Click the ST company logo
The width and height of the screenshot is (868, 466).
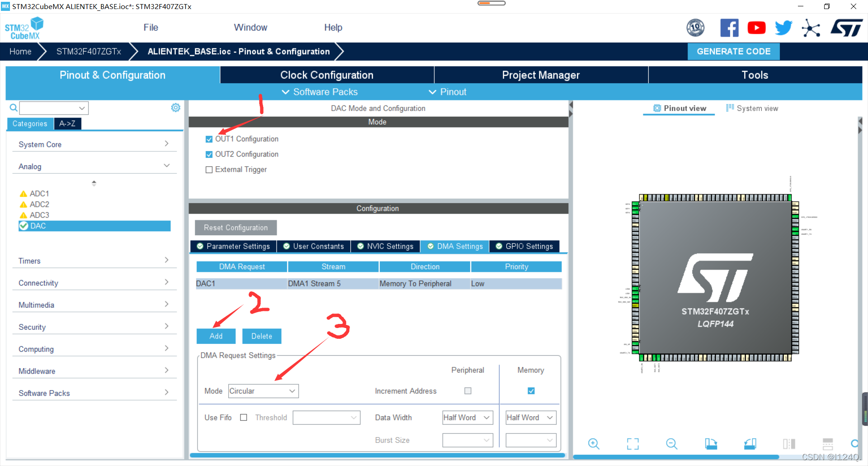pos(846,28)
